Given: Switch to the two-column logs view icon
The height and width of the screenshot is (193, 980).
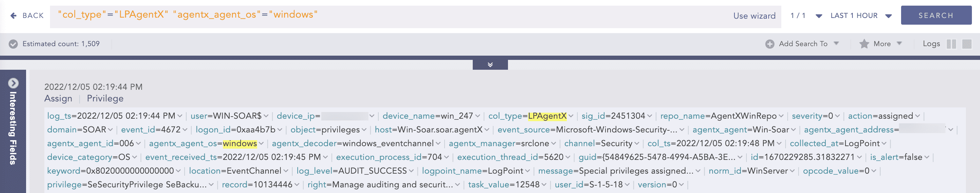Looking at the screenshot, I should [951, 44].
